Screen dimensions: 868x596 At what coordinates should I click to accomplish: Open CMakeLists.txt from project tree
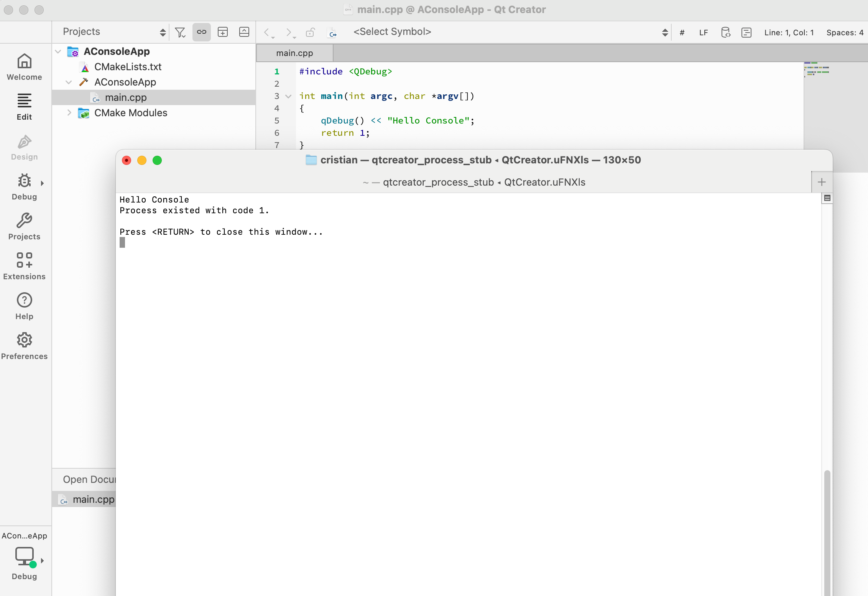coord(128,66)
